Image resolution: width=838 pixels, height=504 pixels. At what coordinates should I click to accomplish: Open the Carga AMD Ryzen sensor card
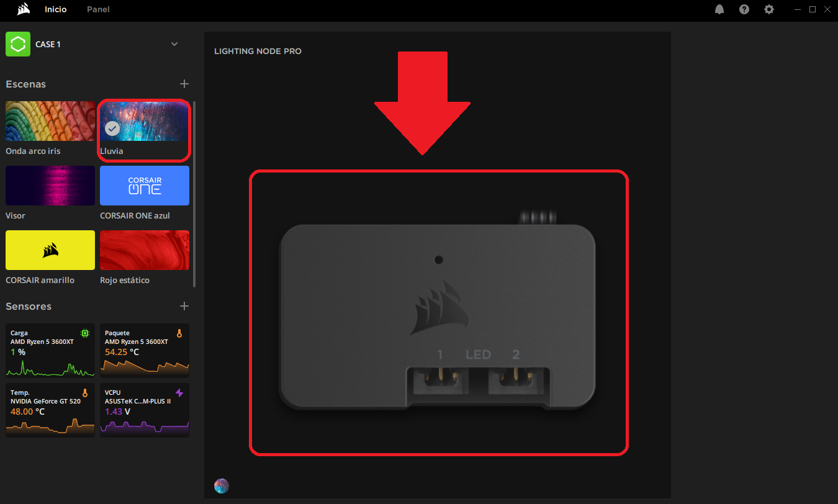(x=50, y=350)
